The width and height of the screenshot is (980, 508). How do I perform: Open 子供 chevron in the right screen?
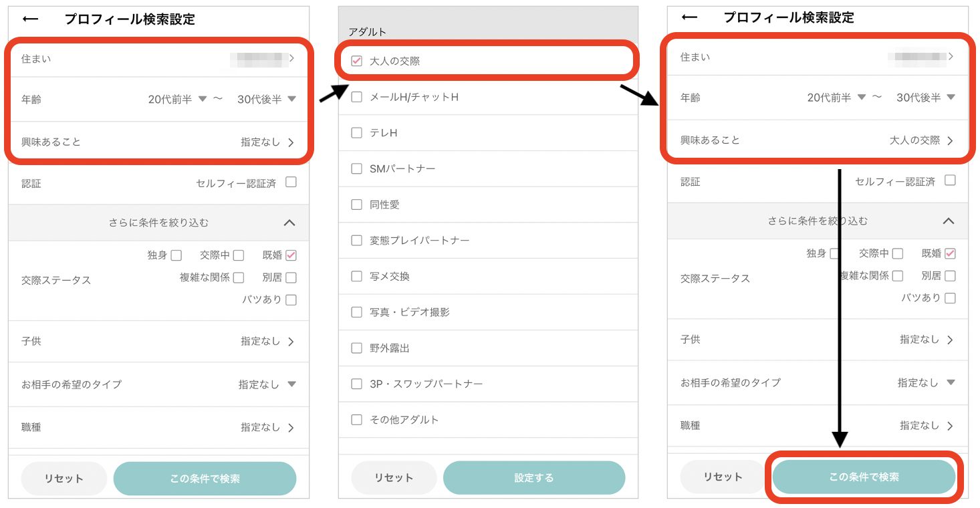click(x=950, y=340)
